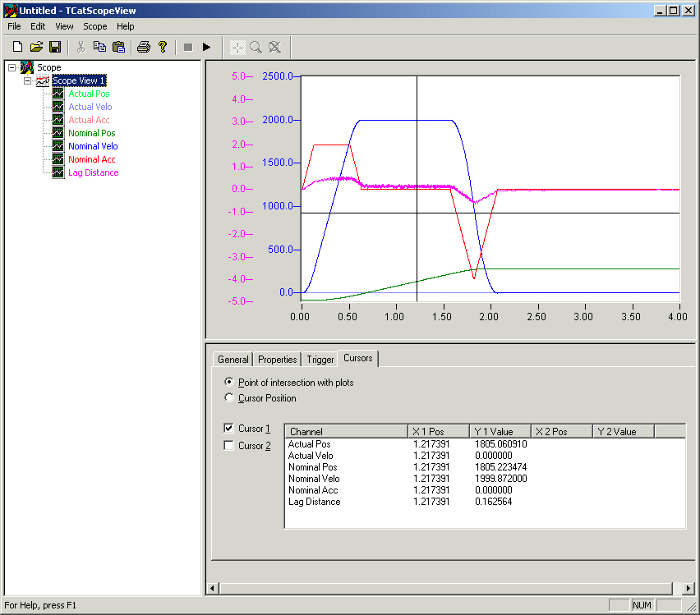Click the Cut scissors icon
Screen dimensions: 700x615
click(81, 47)
